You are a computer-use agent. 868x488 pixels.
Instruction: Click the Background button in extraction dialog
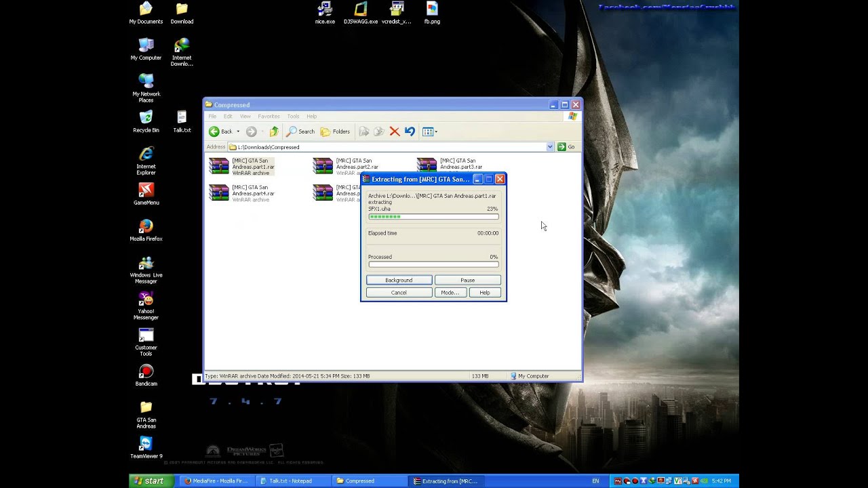[399, 280]
